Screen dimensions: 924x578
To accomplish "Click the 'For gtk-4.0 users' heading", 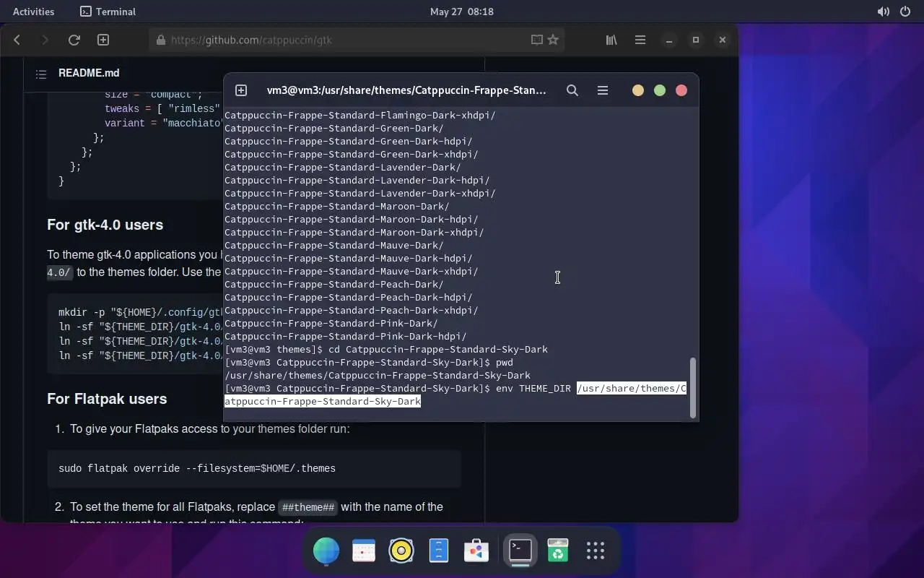I will click(105, 225).
